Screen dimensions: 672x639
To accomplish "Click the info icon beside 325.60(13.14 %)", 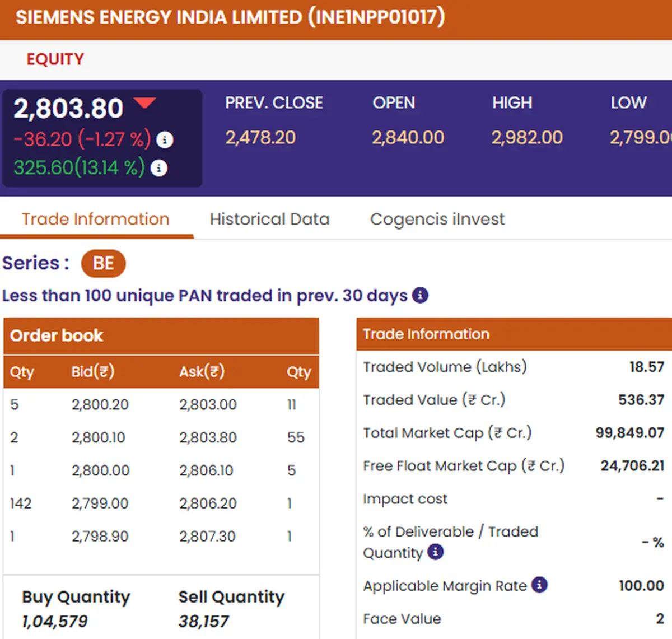I will pos(159,168).
